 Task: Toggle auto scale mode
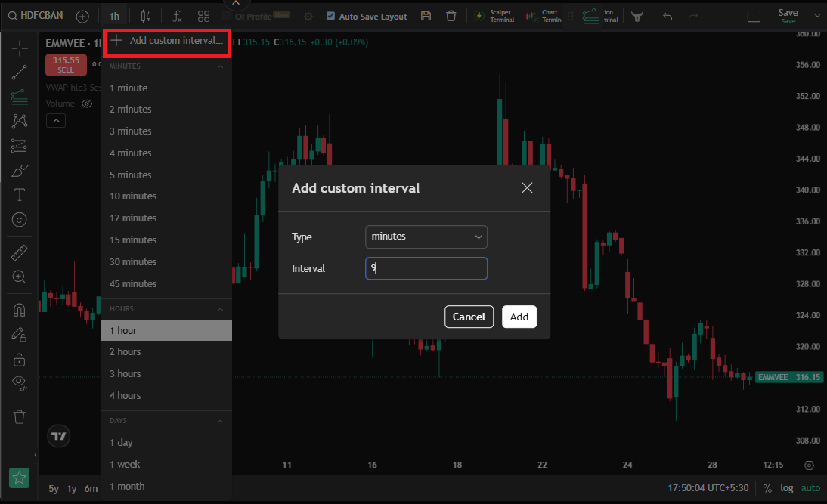click(x=810, y=488)
